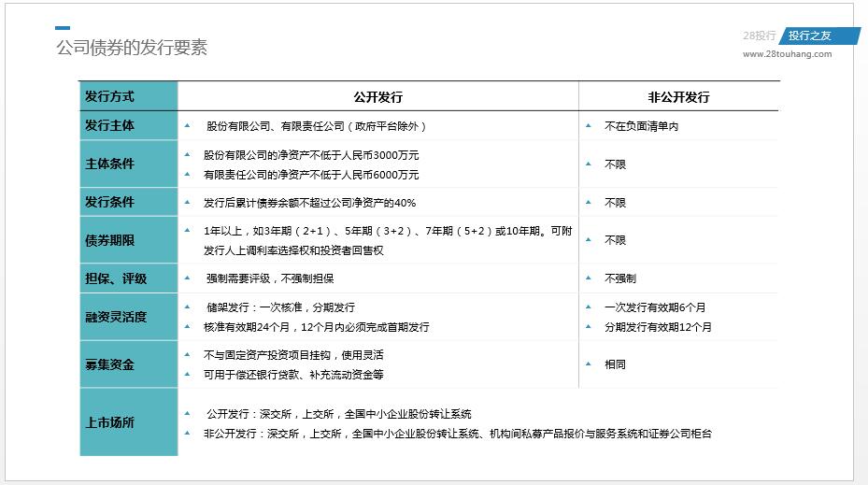This screenshot has height=485, width=868.
Task: Click 不限 in the 债券期限 row
Action: 615,240
